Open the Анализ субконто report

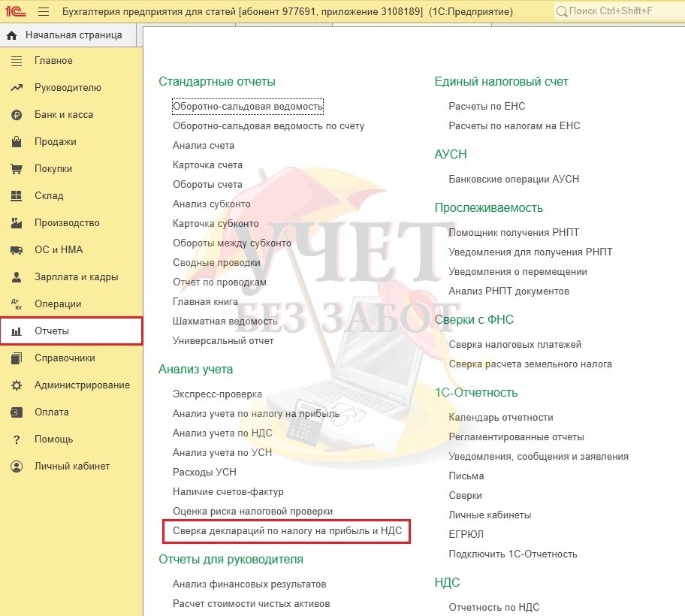tap(212, 204)
